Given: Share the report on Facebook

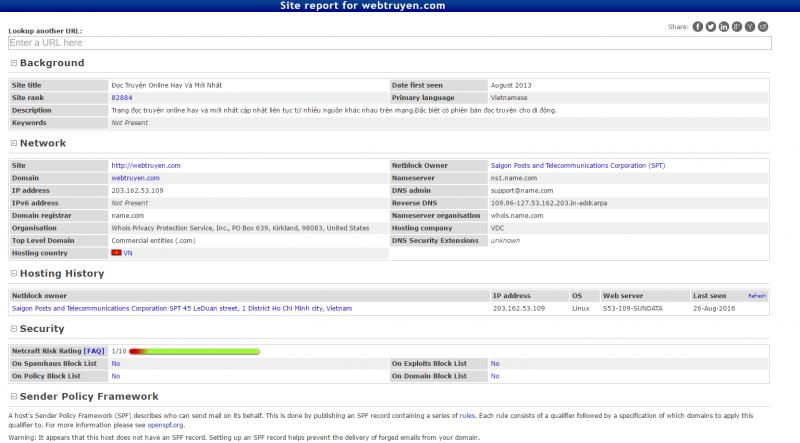Looking at the screenshot, I should click(697, 27).
